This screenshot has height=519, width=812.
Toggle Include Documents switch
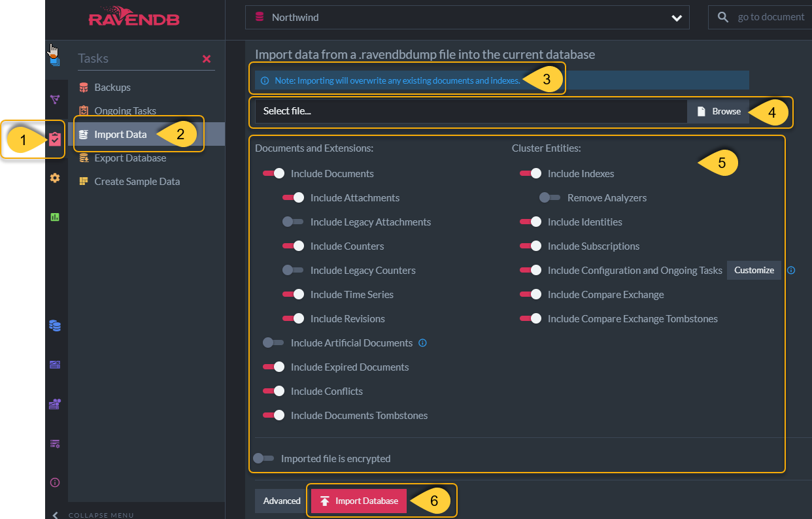pyautogui.click(x=273, y=173)
